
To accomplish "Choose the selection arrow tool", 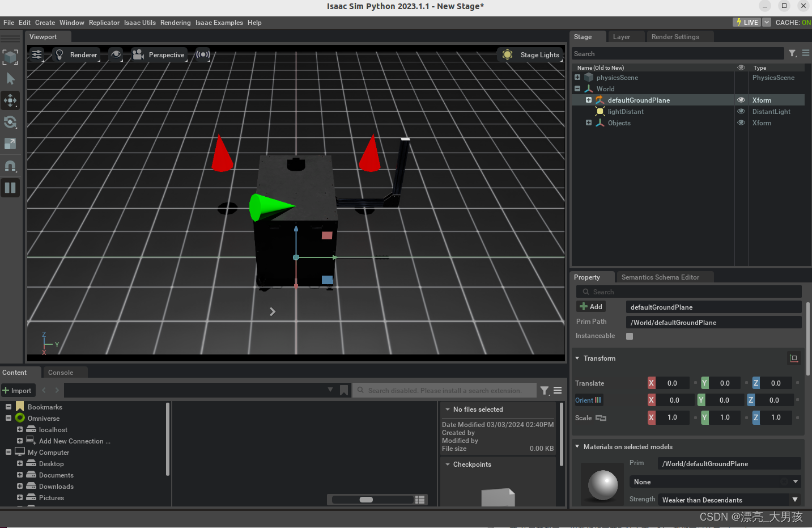I will tap(10, 79).
